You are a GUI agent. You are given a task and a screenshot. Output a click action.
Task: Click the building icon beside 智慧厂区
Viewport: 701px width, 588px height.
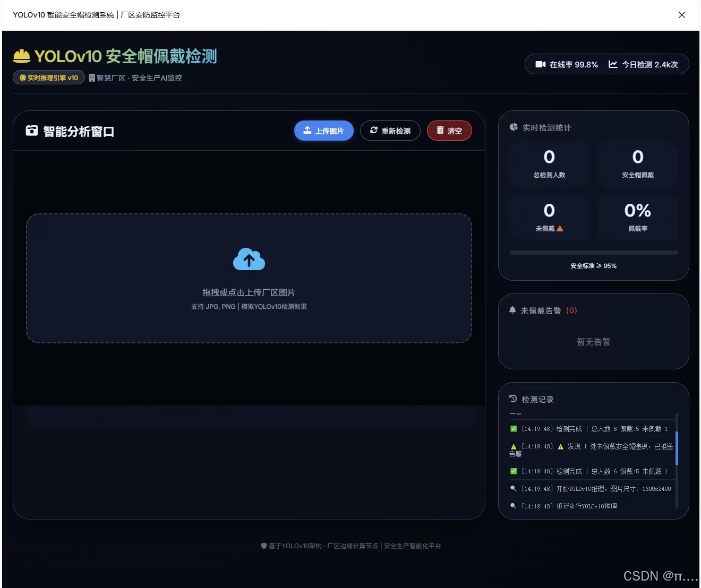pos(92,78)
